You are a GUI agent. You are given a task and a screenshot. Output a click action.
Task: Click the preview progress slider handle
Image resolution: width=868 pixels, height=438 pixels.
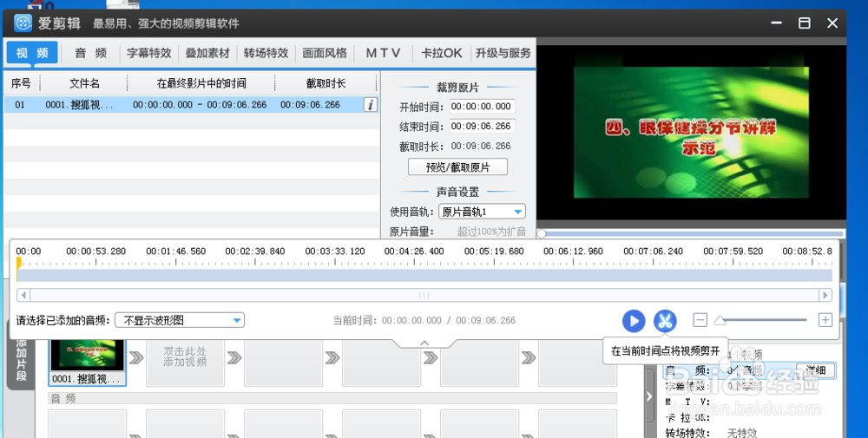coord(542,234)
